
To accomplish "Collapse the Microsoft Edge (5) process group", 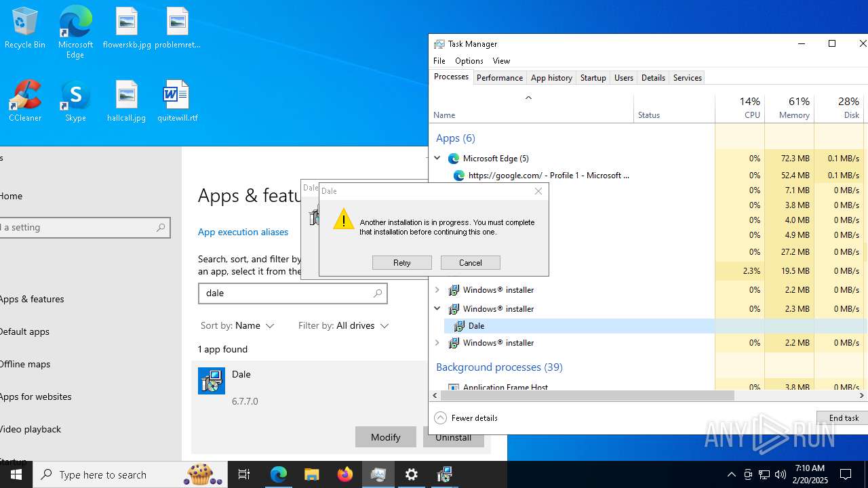I will [x=437, y=159].
